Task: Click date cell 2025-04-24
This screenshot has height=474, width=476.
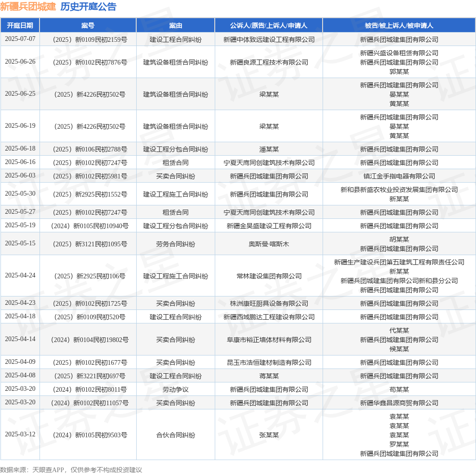Action: pyautogui.click(x=20, y=276)
